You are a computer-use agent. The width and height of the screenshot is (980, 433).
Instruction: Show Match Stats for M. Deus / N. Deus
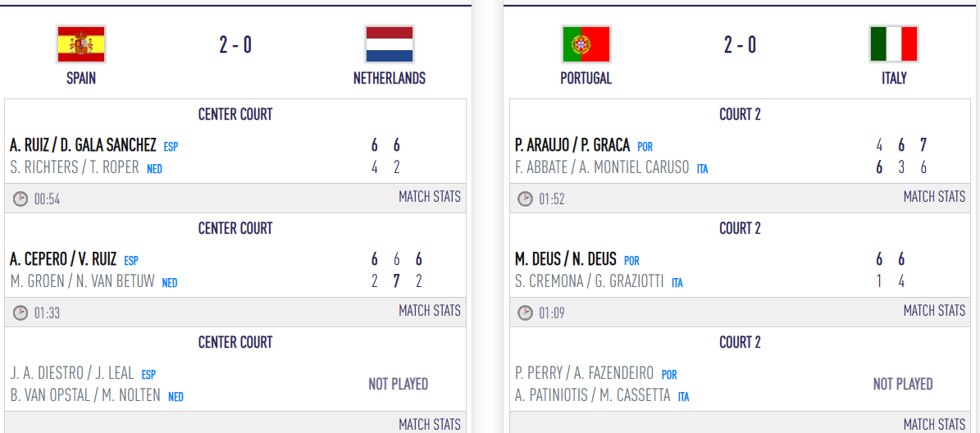click(x=934, y=311)
